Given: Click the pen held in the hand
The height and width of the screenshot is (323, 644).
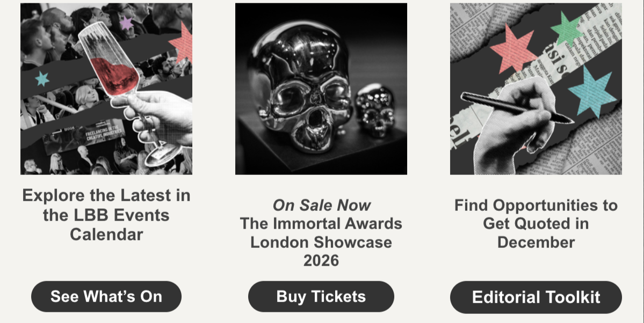Looking at the screenshot, I should (x=516, y=107).
